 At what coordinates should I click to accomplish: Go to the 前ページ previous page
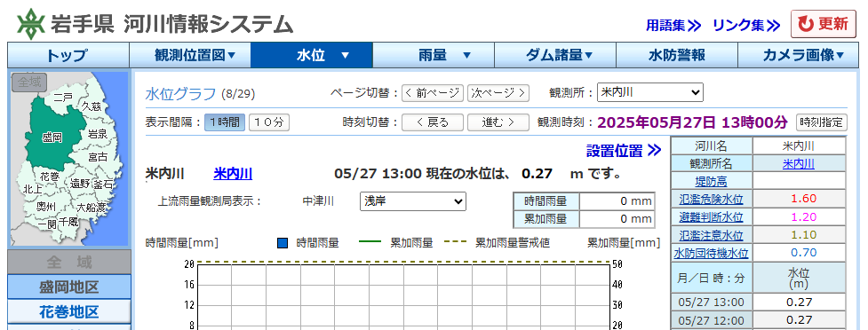click(433, 93)
